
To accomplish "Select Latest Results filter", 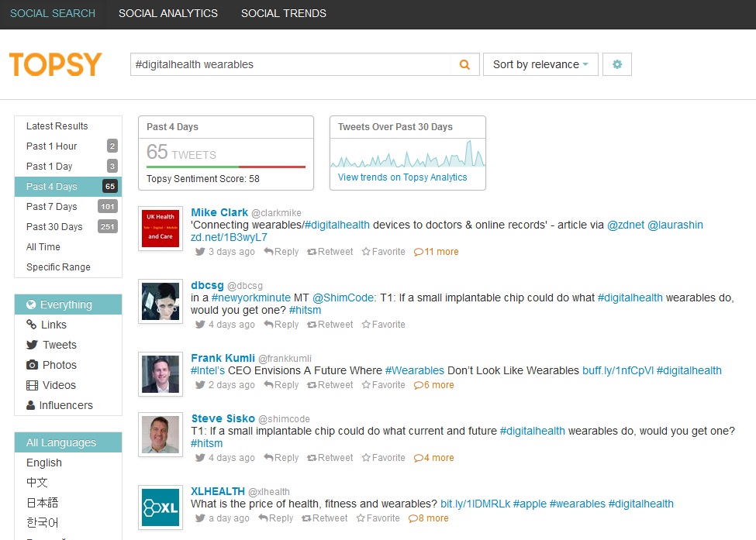I will click(x=68, y=126).
